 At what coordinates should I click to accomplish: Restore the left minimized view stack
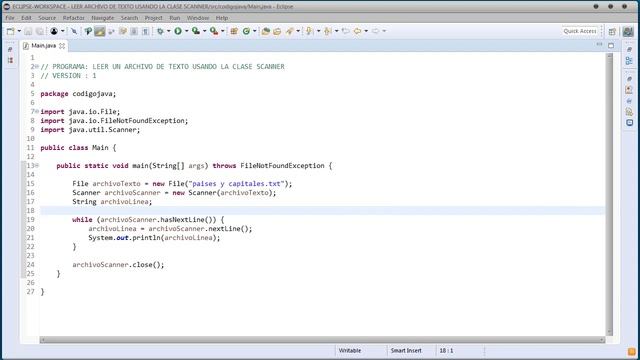[x=10, y=49]
